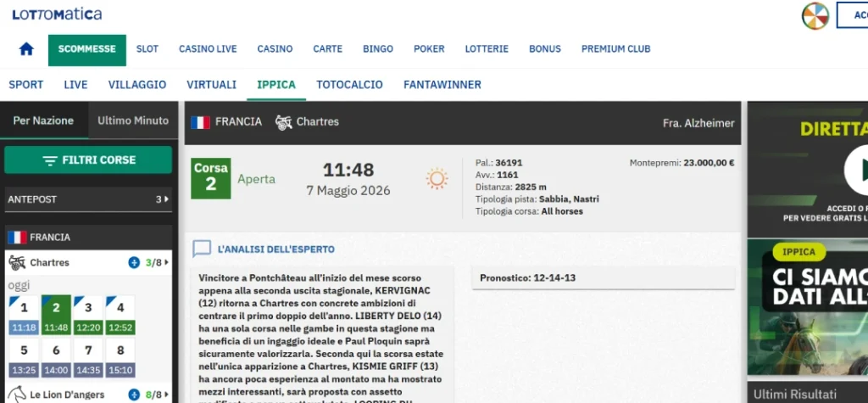Click the blue info badge beside Chartres 3/8

(134, 263)
